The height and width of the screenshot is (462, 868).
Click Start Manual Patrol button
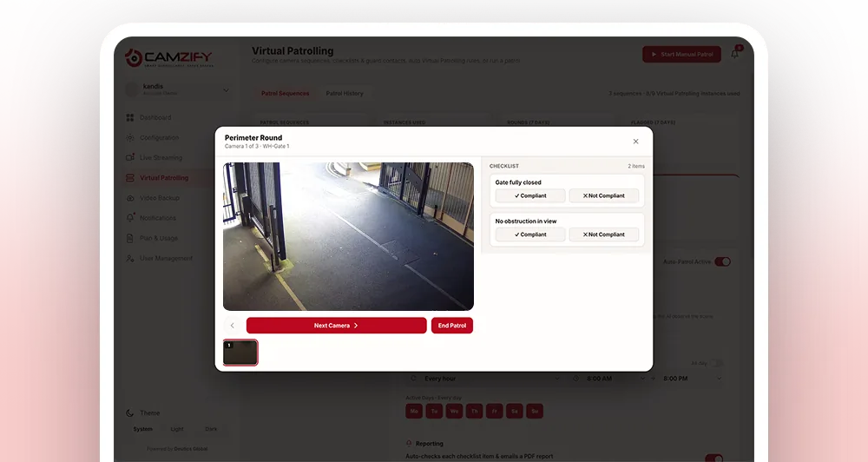coord(681,55)
